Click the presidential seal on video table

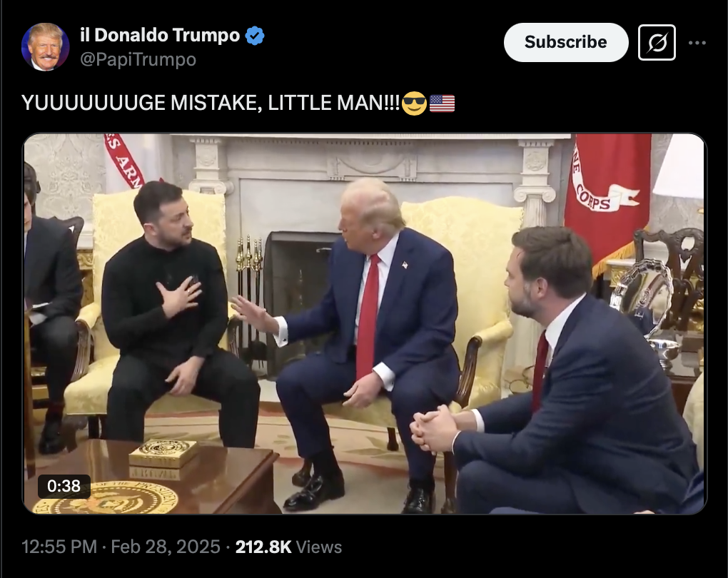pyautogui.click(x=107, y=497)
